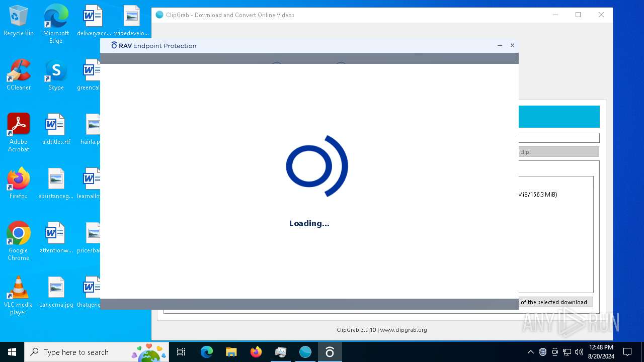Open the installer app icon on taskbar
Screen dimensions: 644x362
coord(281,352)
